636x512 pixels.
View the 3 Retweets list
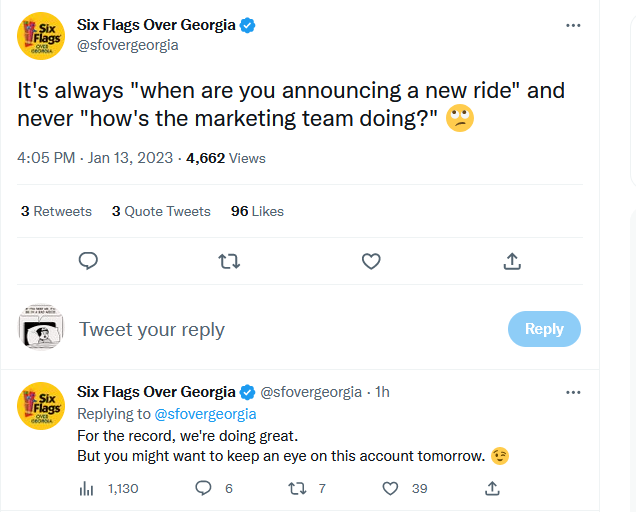pos(56,211)
